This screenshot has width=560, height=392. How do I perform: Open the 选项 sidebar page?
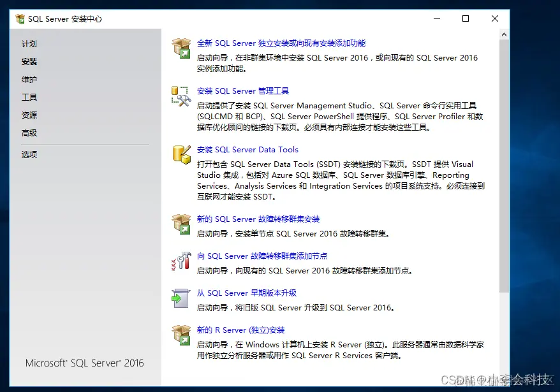click(29, 155)
